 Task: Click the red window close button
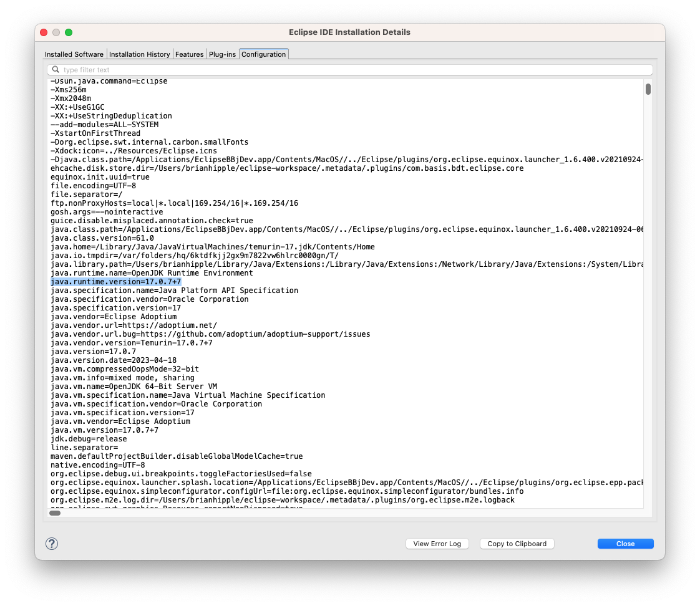[44, 32]
